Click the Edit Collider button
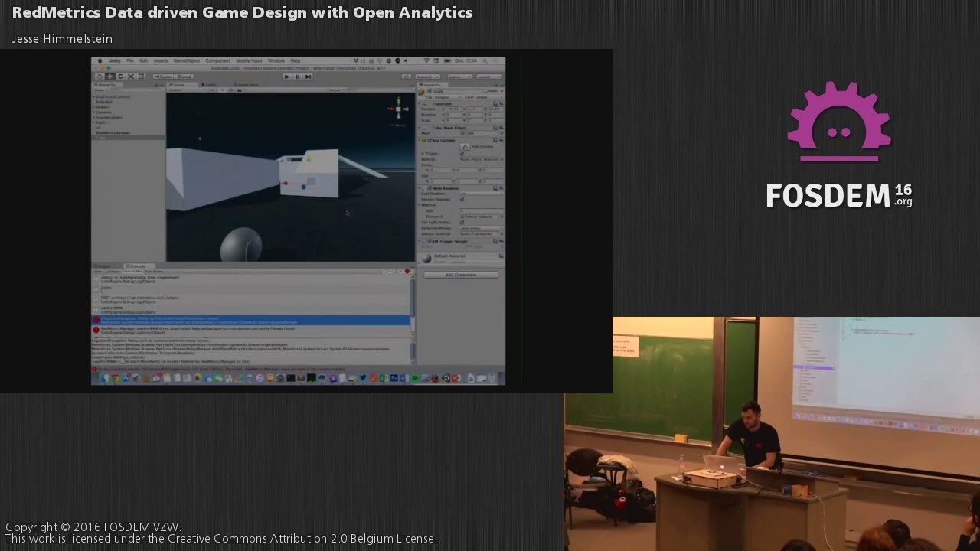This screenshot has height=551, width=980. 466,147
